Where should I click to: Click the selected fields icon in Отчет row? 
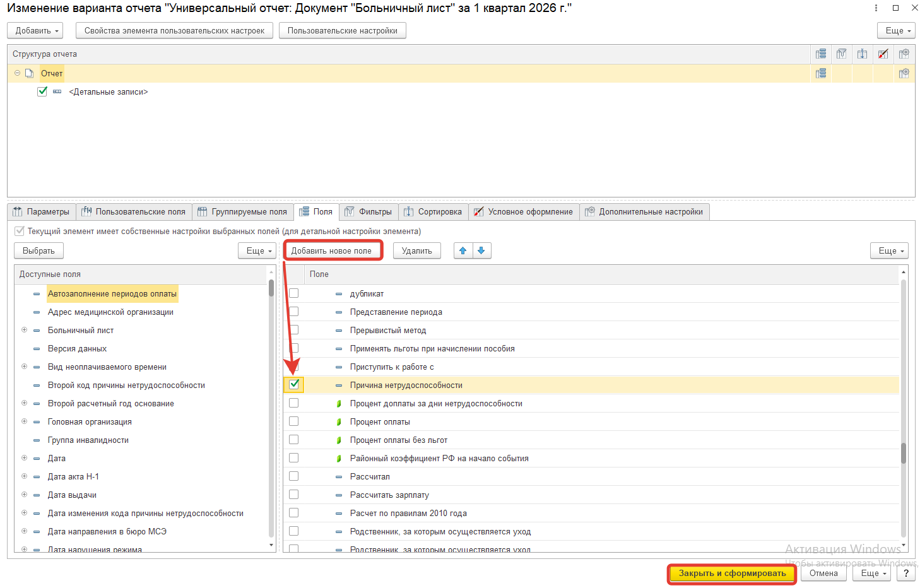820,73
